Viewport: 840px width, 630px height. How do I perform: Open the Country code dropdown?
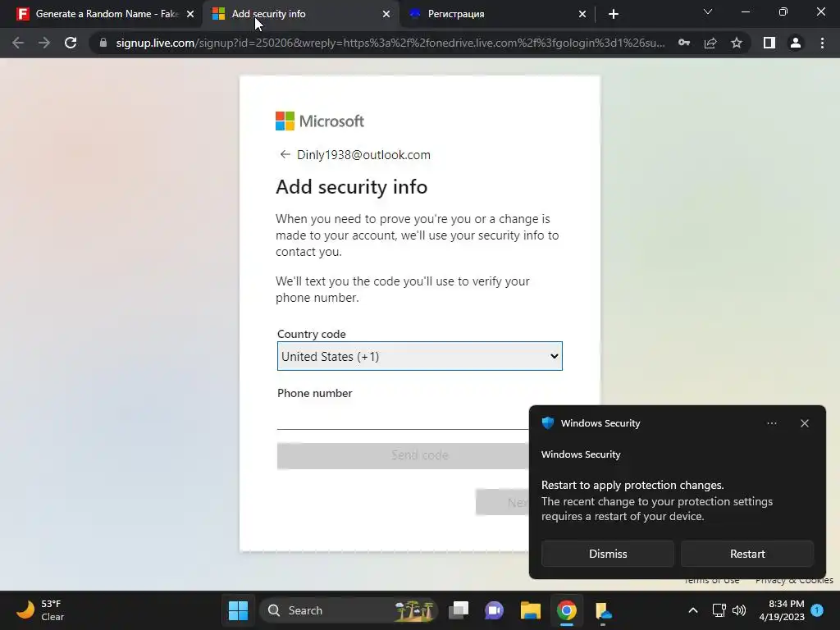click(419, 356)
